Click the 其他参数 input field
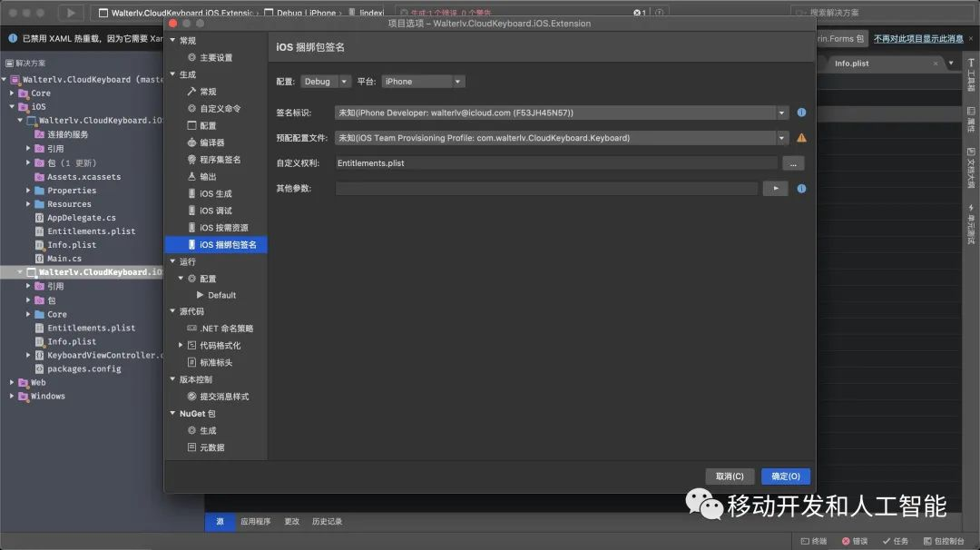 click(547, 188)
